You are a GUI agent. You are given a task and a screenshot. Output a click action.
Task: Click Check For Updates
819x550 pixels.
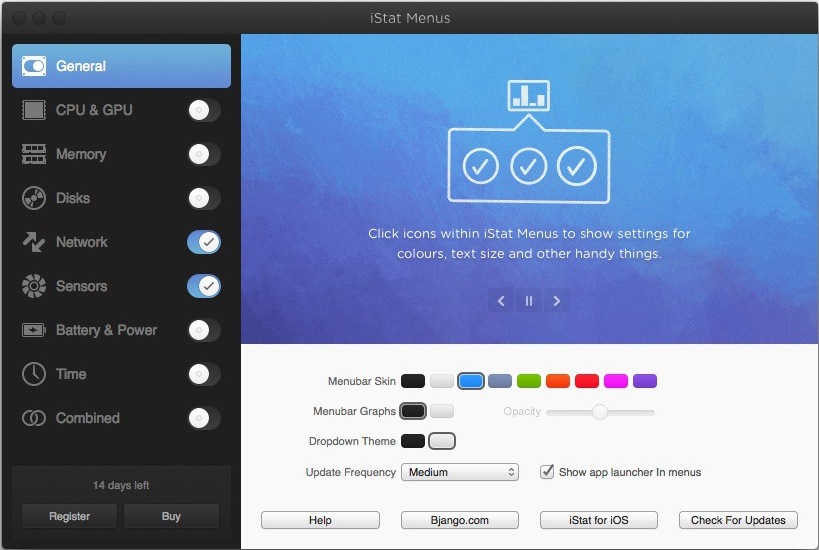(x=738, y=520)
